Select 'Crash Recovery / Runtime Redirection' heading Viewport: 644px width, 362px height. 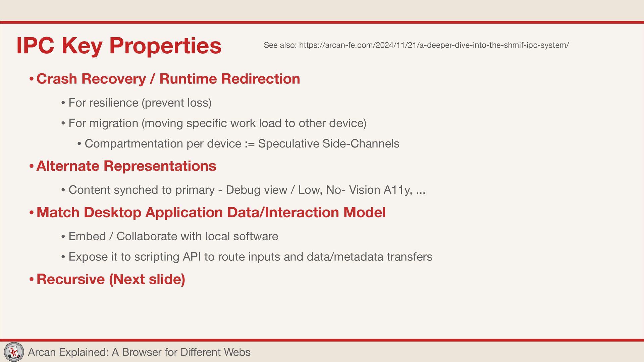point(168,79)
